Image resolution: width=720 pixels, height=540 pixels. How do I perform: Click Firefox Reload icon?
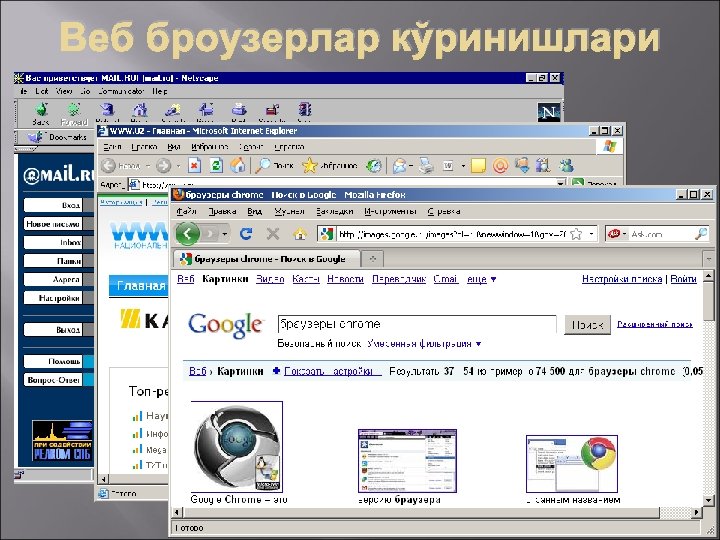tap(246, 234)
